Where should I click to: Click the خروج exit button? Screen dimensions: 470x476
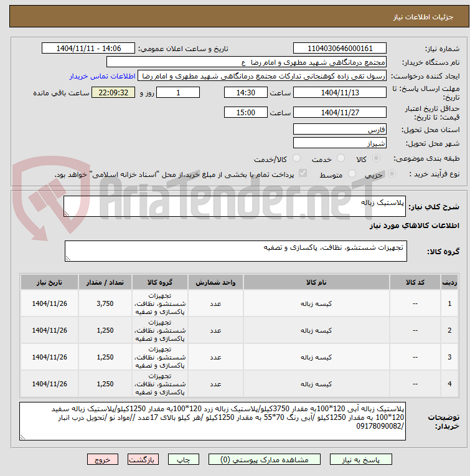[x=103, y=459]
